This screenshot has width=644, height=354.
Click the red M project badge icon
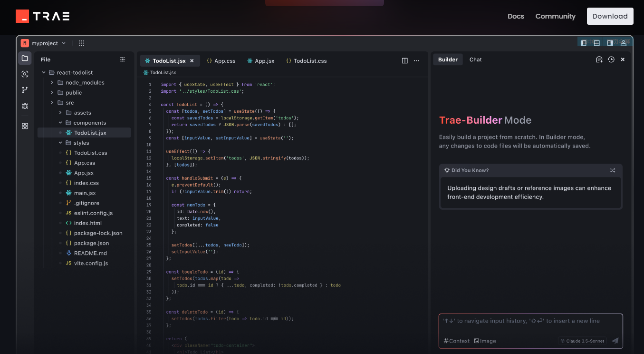click(x=25, y=43)
